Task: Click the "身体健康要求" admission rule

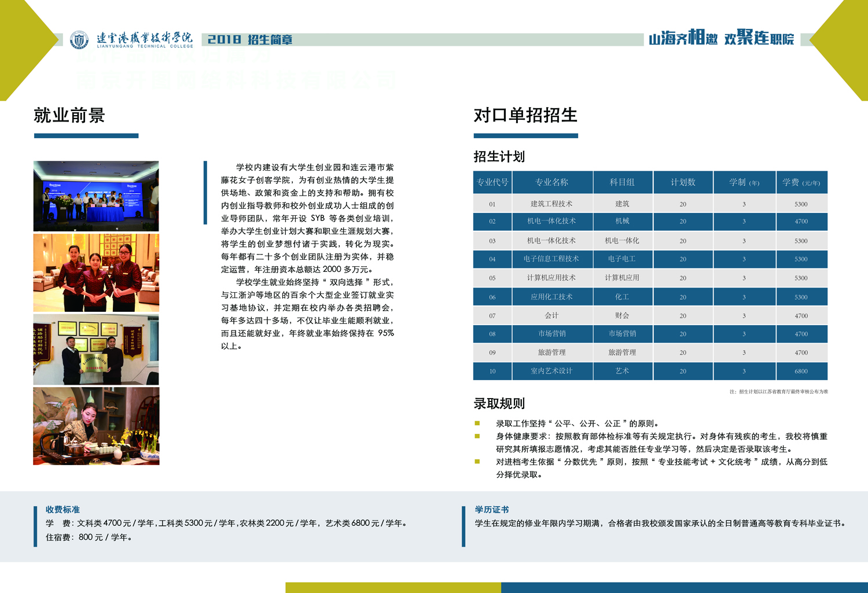Action: [x=661, y=443]
